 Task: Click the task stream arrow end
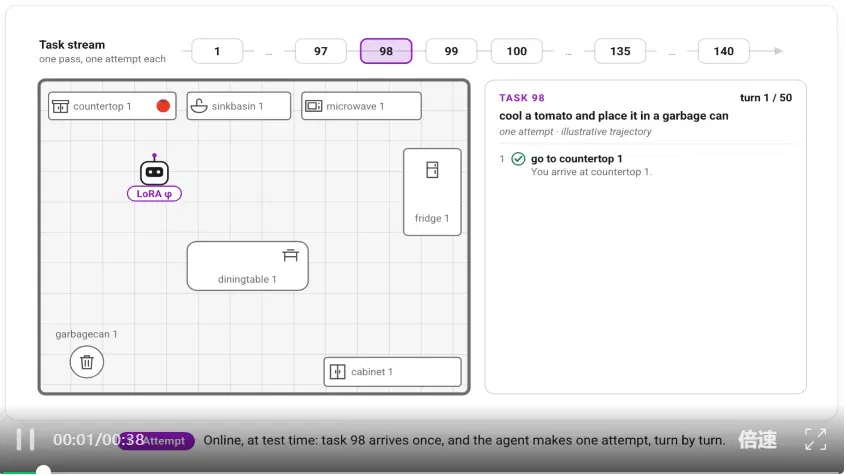[779, 51]
